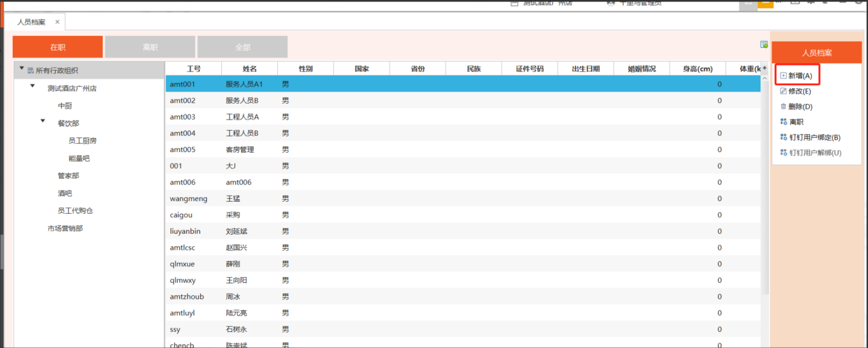This screenshot has width=868, height=348.
Task: Select the 在职 filter button
Action: tap(58, 47)
